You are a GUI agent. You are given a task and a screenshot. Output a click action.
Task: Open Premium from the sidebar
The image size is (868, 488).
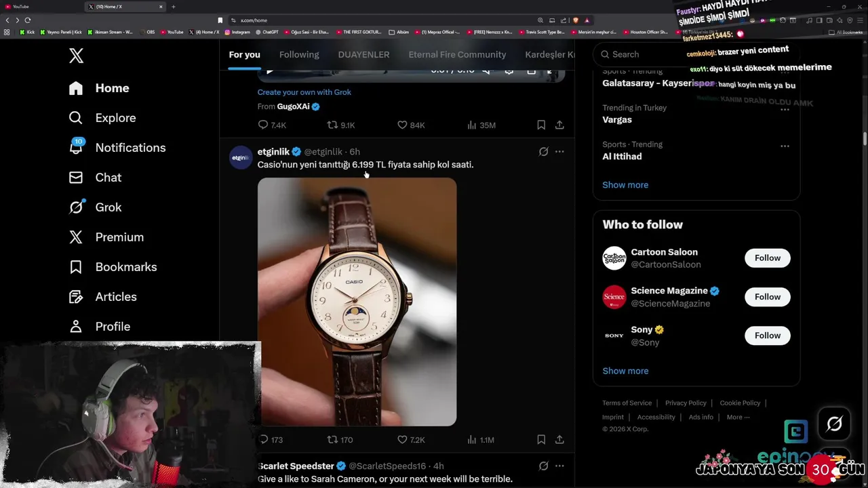click(106, 237)
